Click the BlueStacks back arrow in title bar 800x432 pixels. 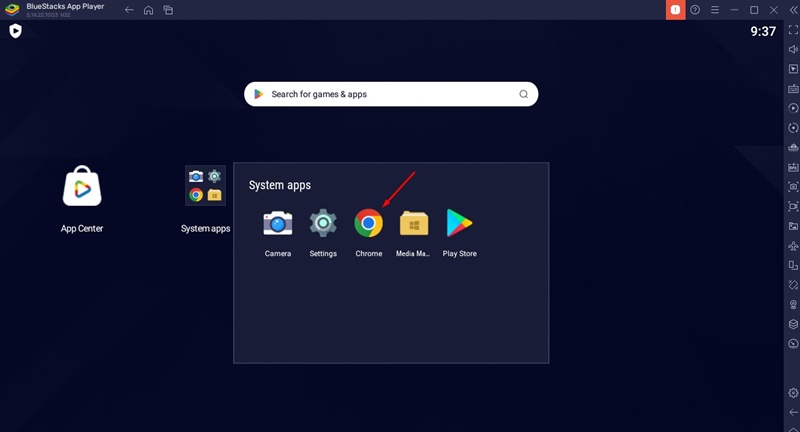pyautogui.click(x=129, y=10)
